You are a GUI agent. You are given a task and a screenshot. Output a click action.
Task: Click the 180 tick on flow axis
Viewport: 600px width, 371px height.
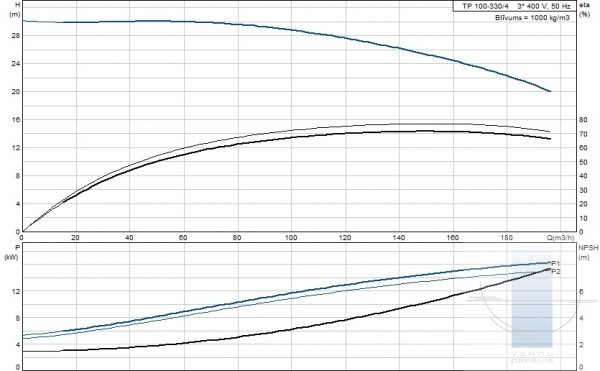506,238
